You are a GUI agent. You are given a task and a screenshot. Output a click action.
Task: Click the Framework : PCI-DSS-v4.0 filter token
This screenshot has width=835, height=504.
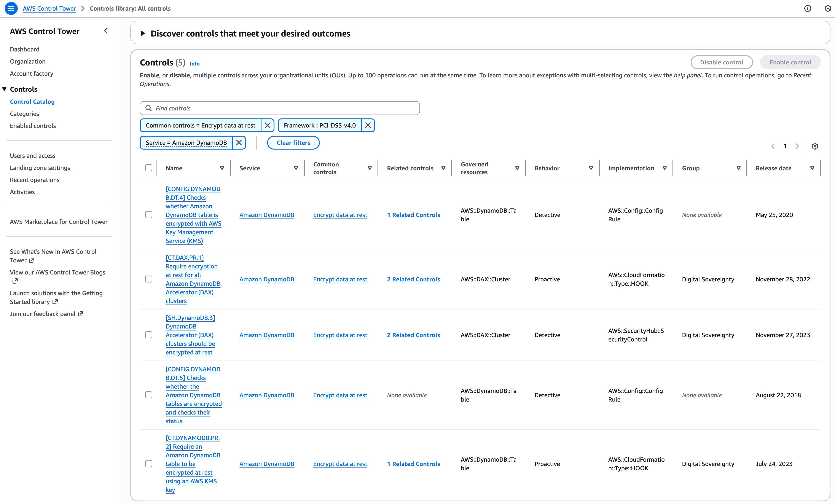click(320, 125)
